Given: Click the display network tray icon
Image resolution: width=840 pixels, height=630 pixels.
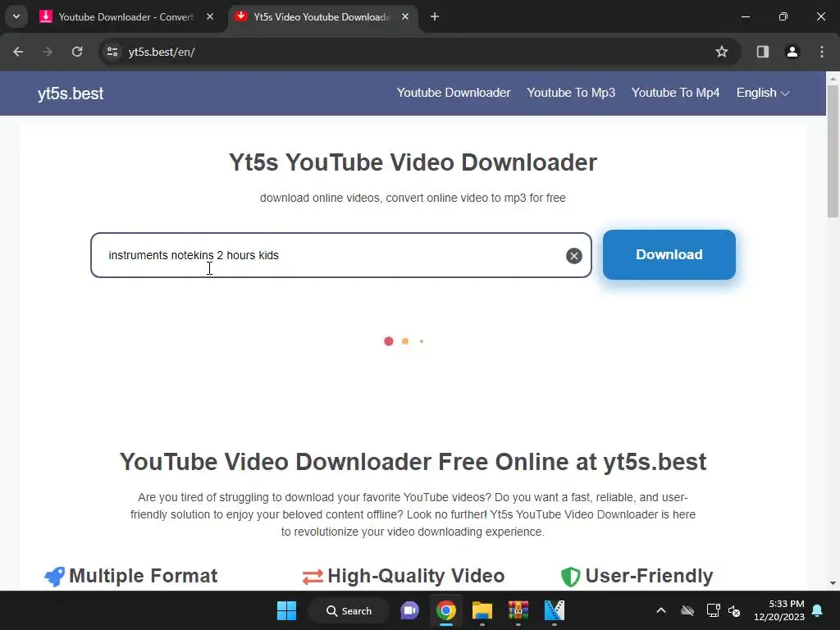Looking at the screenshot, I should pos(713,610).
